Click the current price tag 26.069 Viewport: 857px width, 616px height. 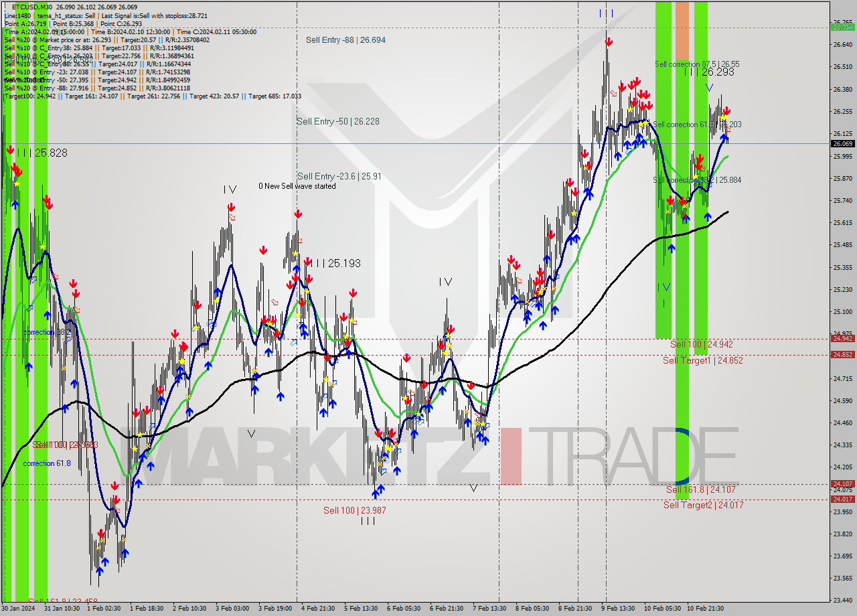[842, 143]
